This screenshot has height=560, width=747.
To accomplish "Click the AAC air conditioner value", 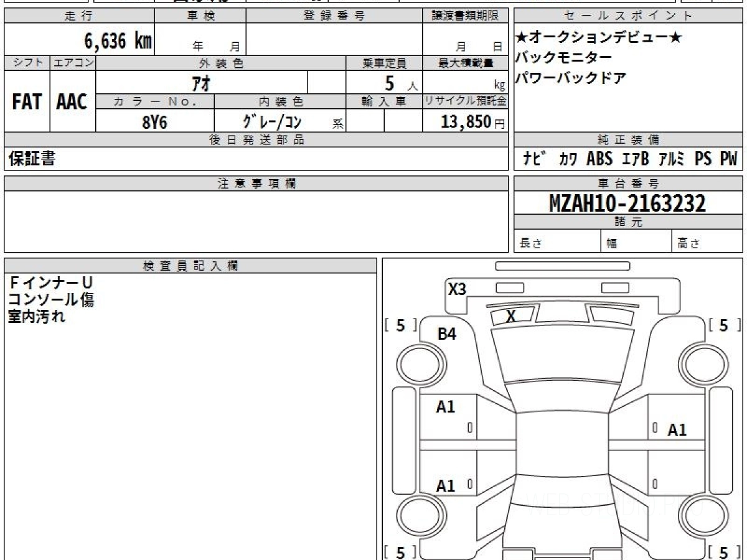I will click(72, 102).
